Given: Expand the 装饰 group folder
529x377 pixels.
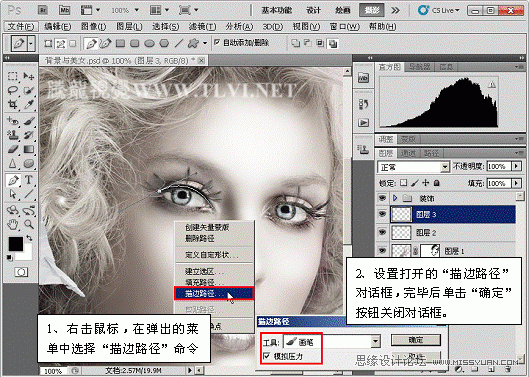Looking at the screenshot, I should point(395,198).
